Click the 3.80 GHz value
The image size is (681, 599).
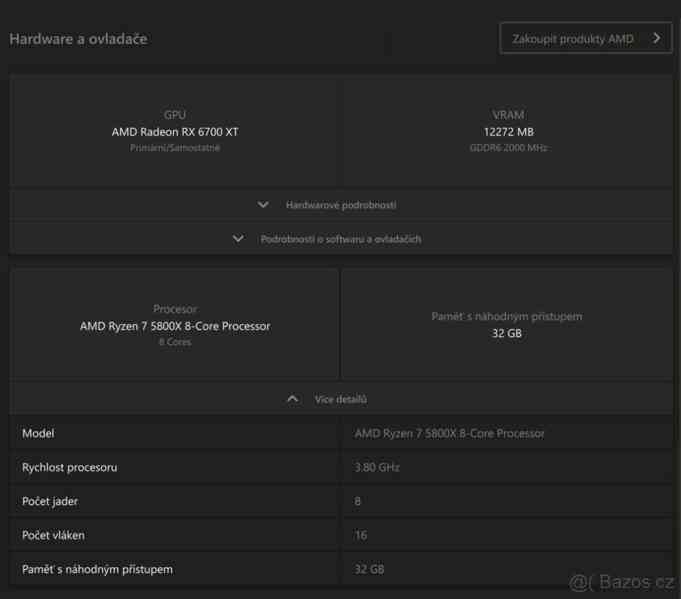click(x=377, y=467)
